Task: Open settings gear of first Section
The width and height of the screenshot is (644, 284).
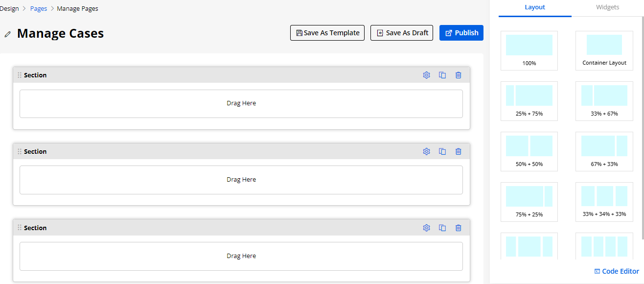Action: coord(426,75)
